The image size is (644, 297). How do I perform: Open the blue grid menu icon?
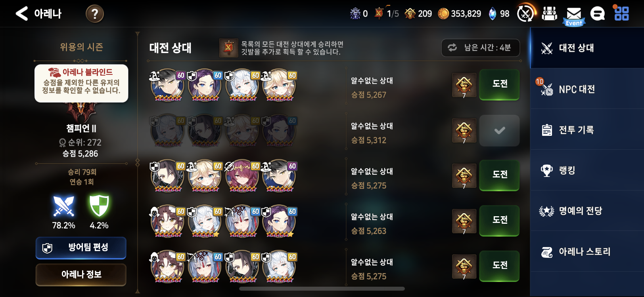pos(621,13)
